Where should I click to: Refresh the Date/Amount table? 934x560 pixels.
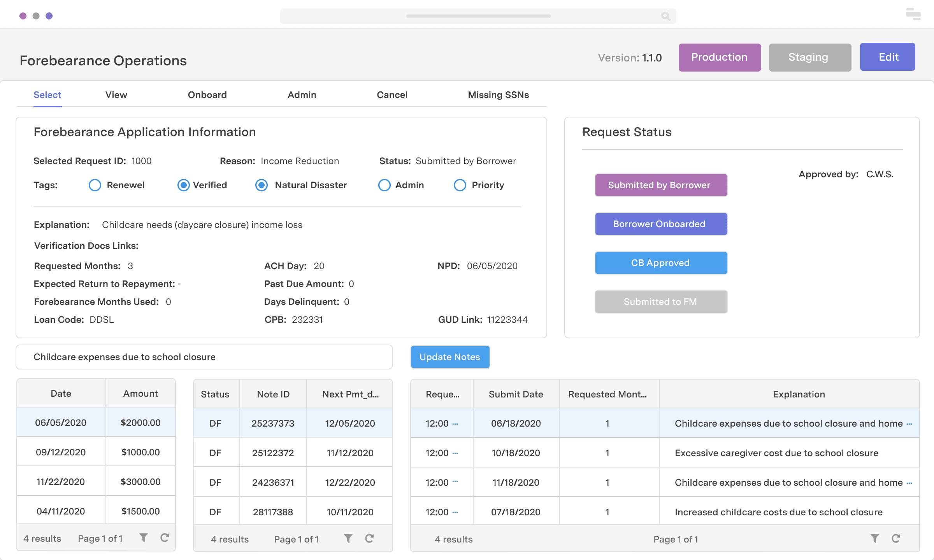pos(165,538)
